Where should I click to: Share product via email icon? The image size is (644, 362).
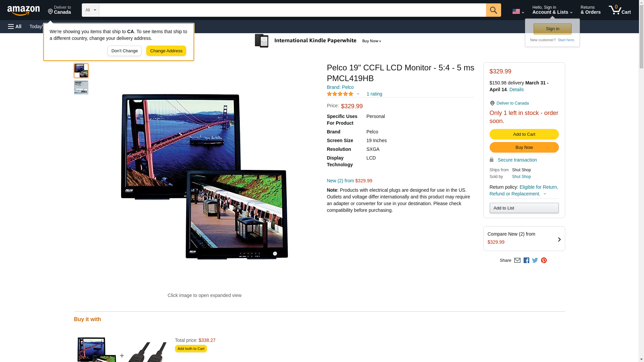pos(517,260)
